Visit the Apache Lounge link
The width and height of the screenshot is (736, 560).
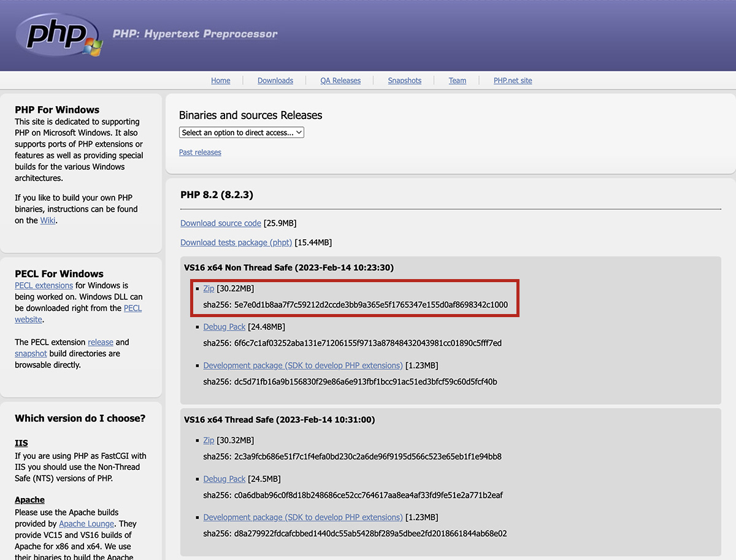pyautogui.click(x=86, y=524)
